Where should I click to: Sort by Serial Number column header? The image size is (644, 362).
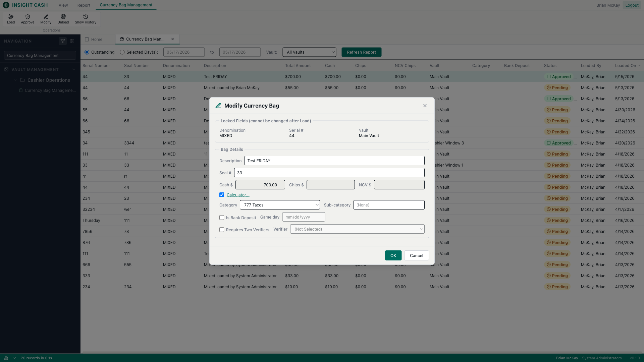tap(96, 66)
